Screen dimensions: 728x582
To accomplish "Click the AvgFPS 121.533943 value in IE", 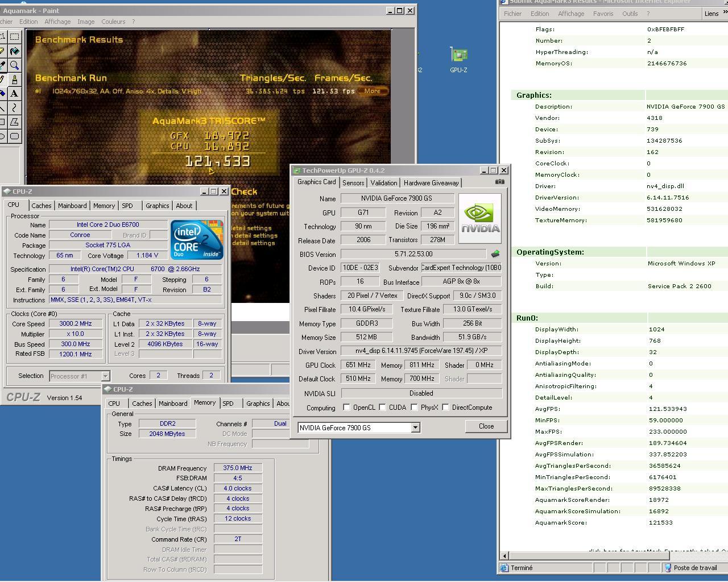I will point(668,409).
